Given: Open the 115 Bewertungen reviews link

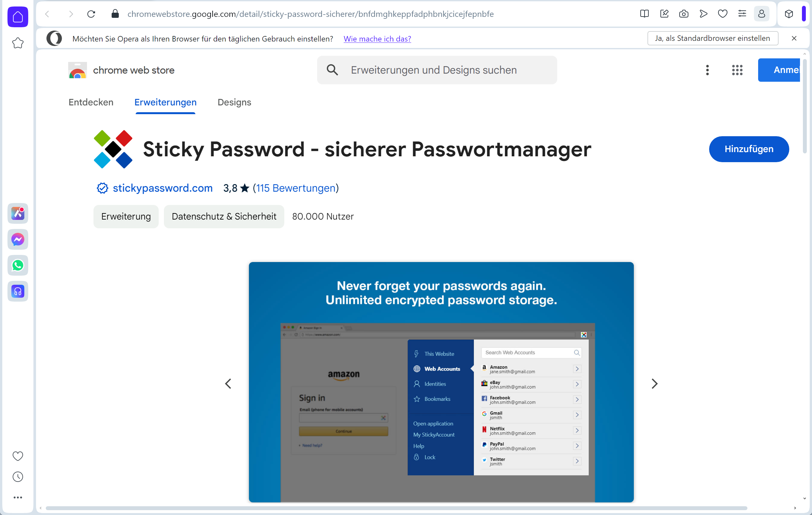Looking at the screenshot, I should tap(296, 188).
